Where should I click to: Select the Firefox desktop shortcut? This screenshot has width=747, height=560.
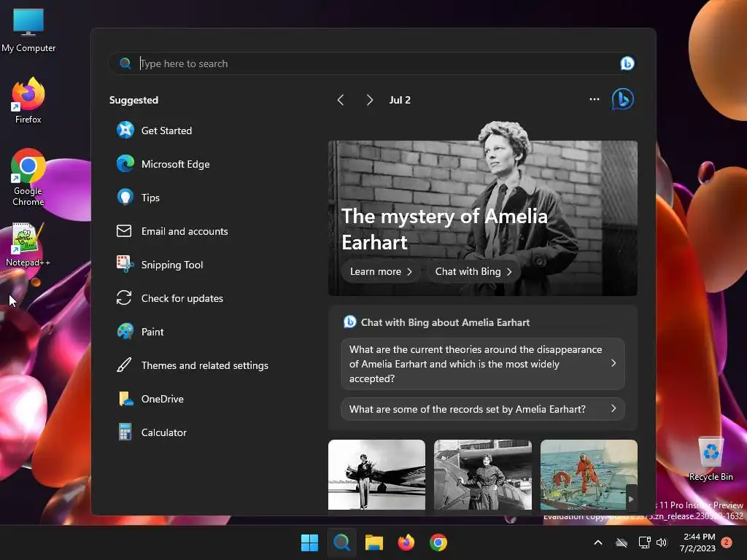point(28,101)
